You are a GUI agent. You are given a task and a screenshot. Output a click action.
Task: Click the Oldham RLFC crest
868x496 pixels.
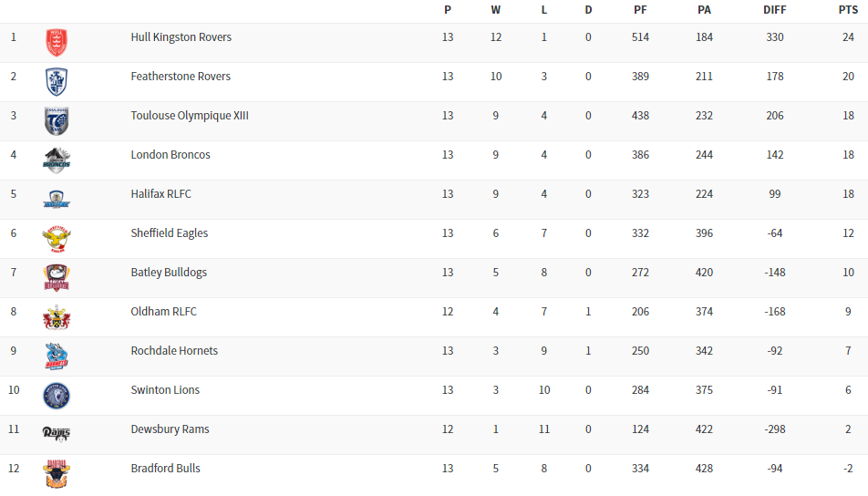(57, 316)
